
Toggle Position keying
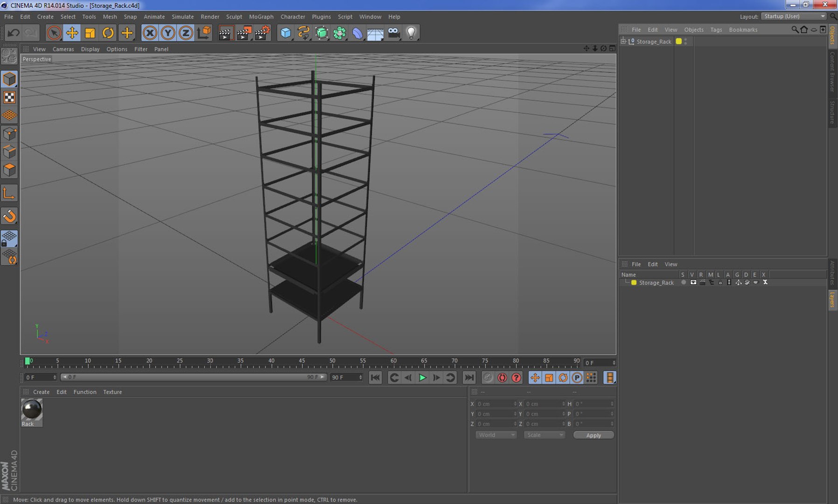point(535,378)
